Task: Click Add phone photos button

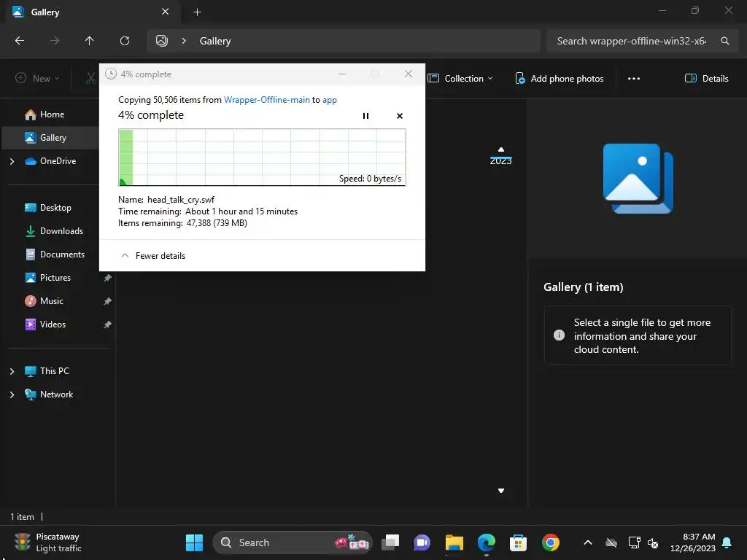Action: pyautogui.click(x=560, y=79)
